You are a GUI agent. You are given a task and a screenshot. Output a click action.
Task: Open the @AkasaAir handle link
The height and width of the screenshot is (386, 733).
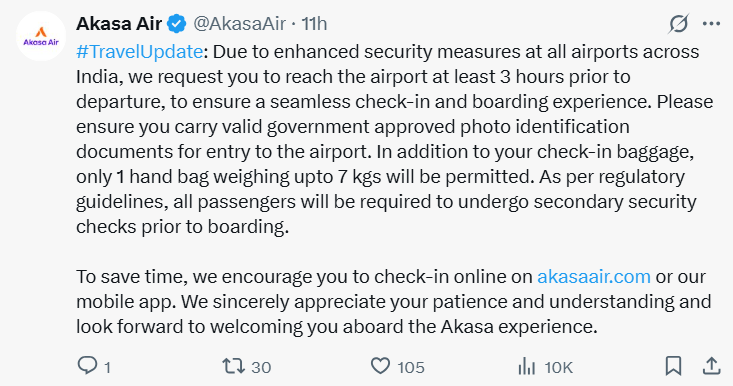click(239, 24)
